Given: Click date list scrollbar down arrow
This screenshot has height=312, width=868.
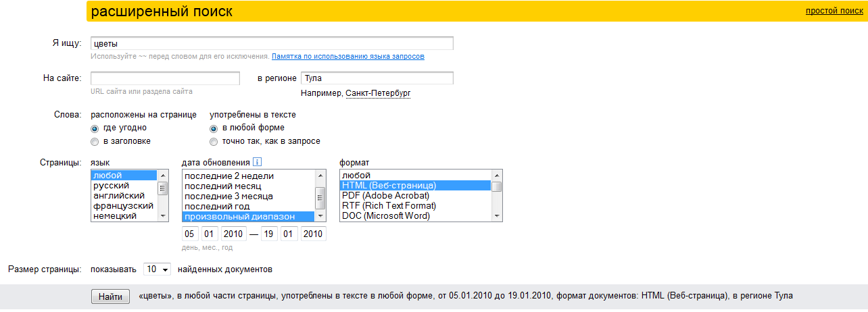Looking at the screenshot, I should click(x=321, y=216).
